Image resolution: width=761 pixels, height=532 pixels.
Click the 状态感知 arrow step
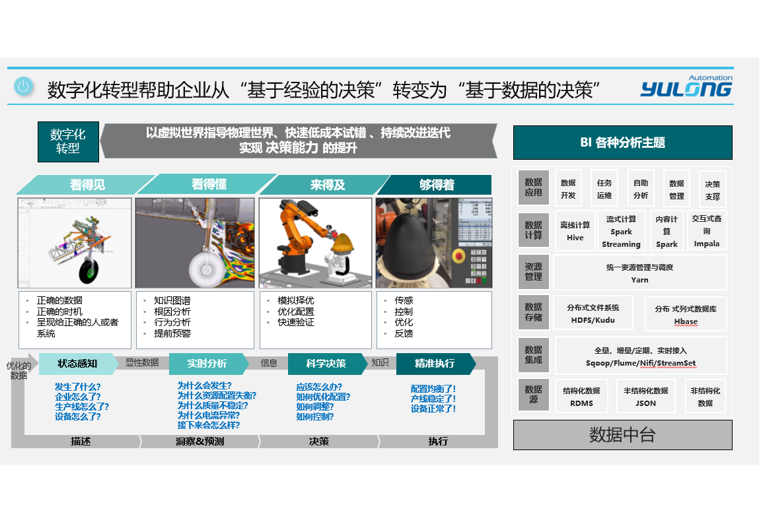coord(77,364)
